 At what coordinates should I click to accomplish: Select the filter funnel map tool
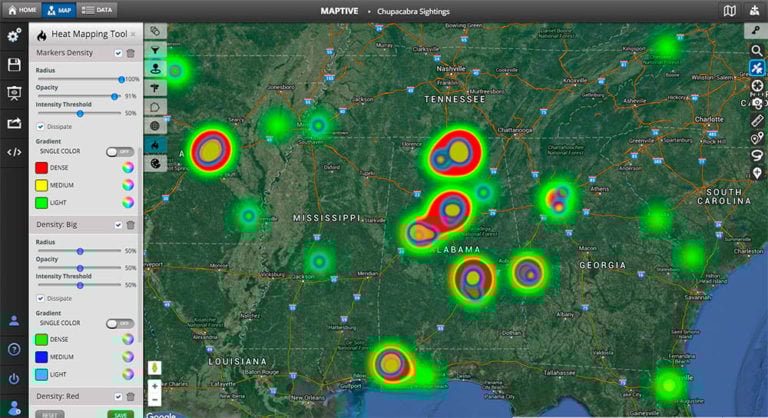(156, 49)
